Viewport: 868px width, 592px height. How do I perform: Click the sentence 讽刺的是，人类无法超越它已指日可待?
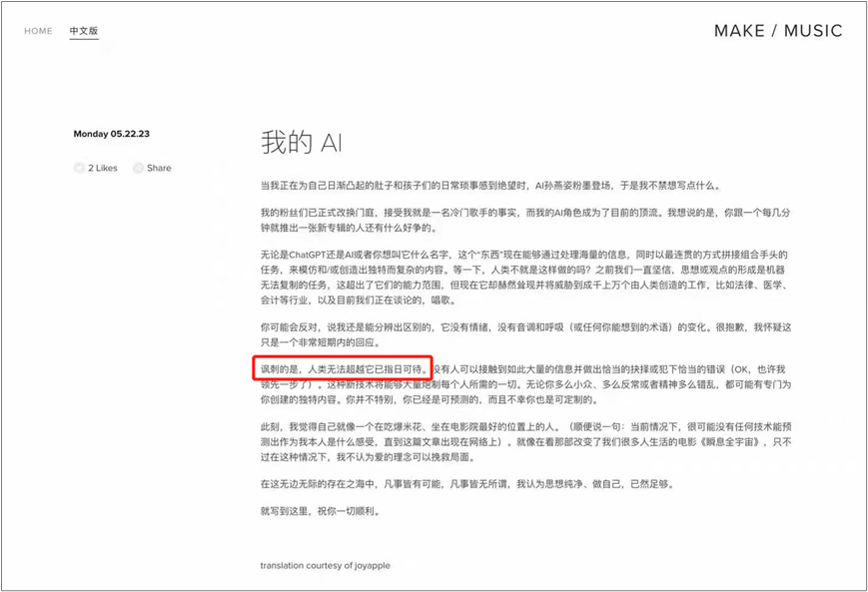(x=345, y=369)
